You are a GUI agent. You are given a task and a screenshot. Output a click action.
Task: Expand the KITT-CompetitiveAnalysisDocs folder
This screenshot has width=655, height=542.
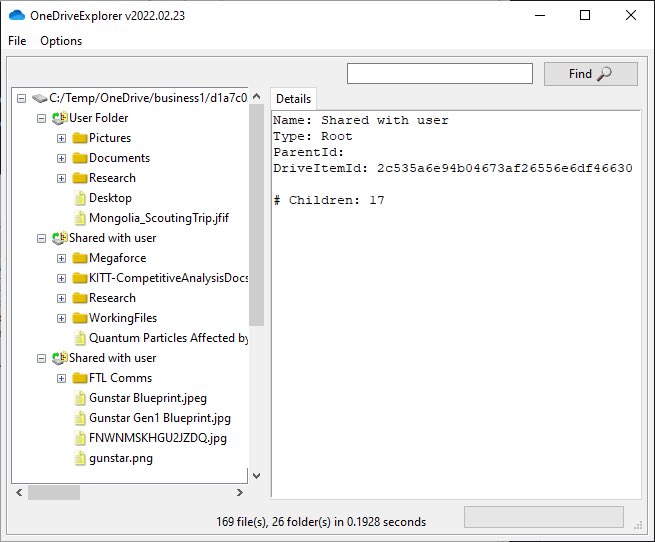tap(61, 278)
